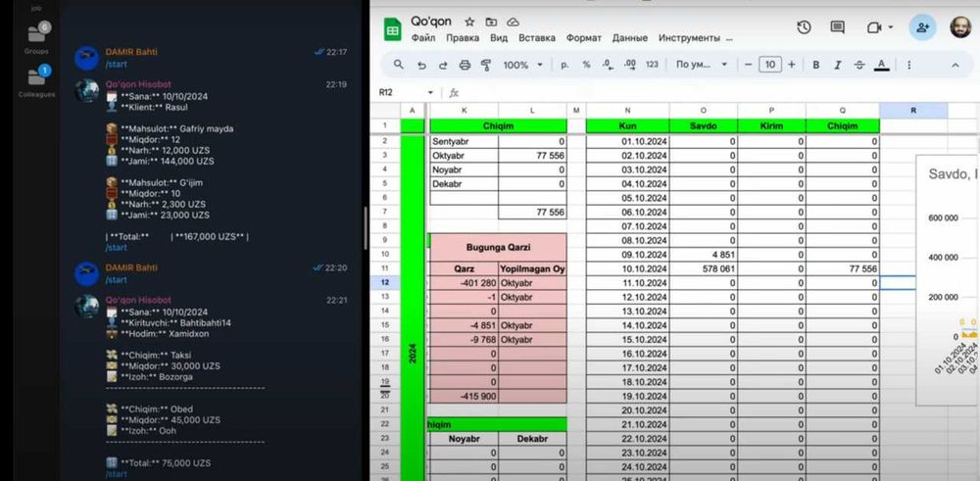Open the share access button

(922, 27)
